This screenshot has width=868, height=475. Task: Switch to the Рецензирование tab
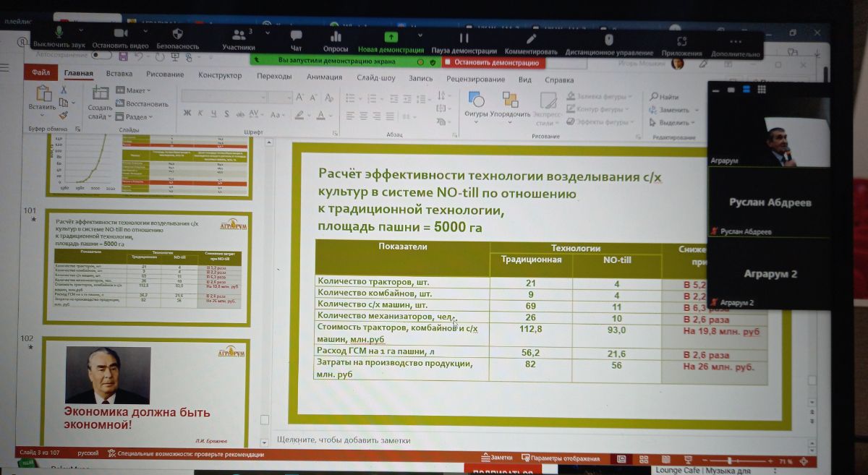click(475, 79)
